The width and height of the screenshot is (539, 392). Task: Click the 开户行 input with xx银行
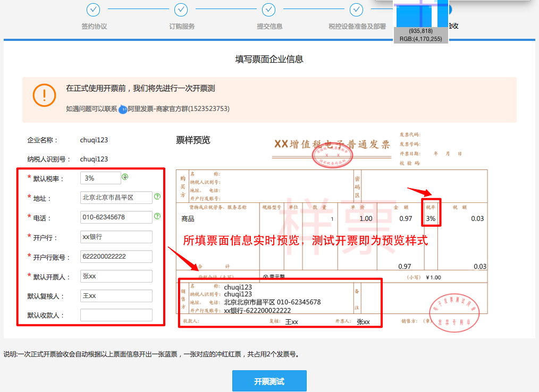point(116,237)
